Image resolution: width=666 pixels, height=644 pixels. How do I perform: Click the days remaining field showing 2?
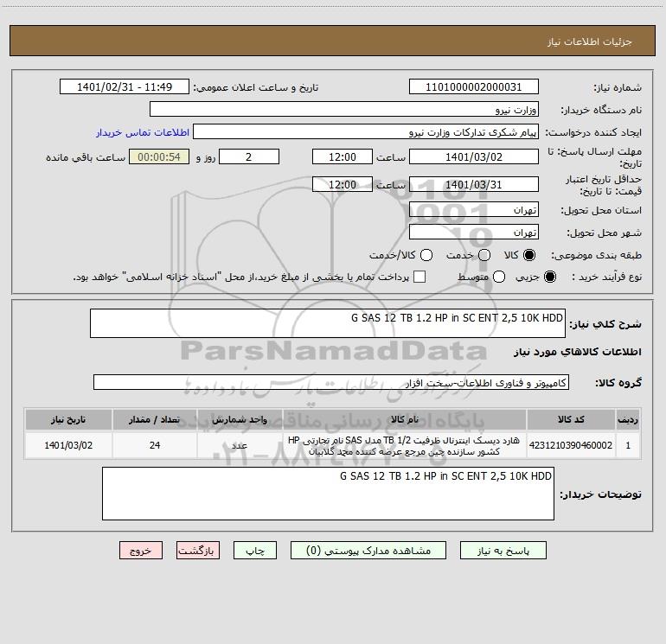[x=249, y=157]
